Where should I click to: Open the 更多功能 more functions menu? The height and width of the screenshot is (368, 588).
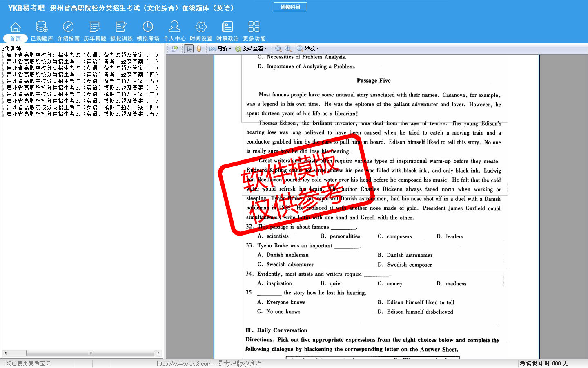[254, 31]
